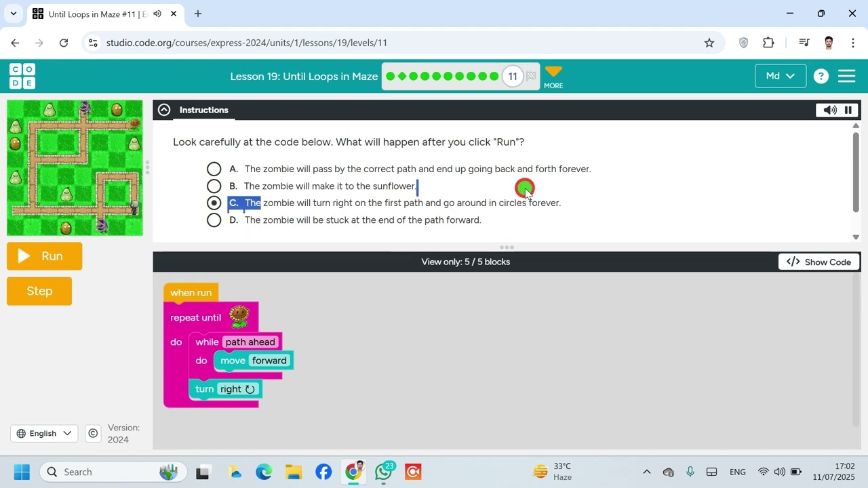Click Show Code button
868x488 pixels.
coord(819,262)
